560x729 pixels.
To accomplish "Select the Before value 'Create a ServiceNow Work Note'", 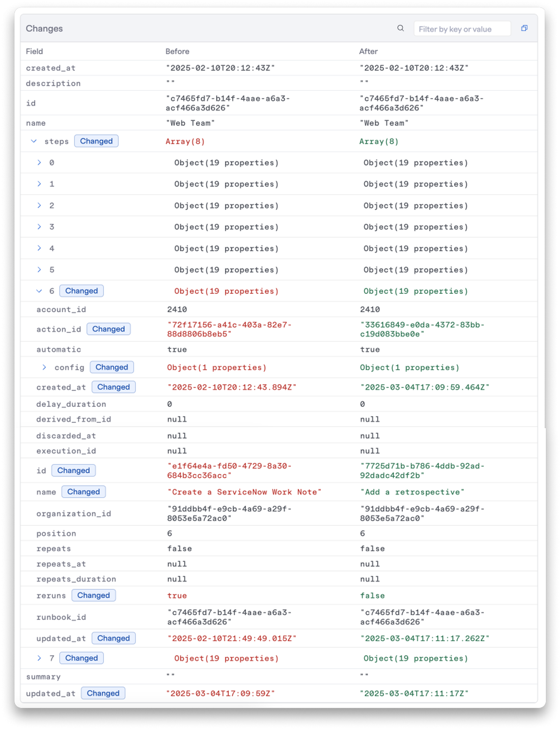I will (x=244, y=492).
